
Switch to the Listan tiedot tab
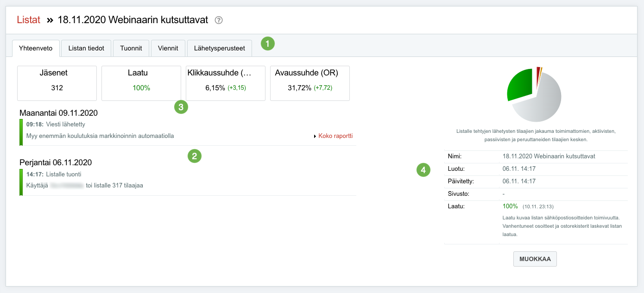[86, 48]
